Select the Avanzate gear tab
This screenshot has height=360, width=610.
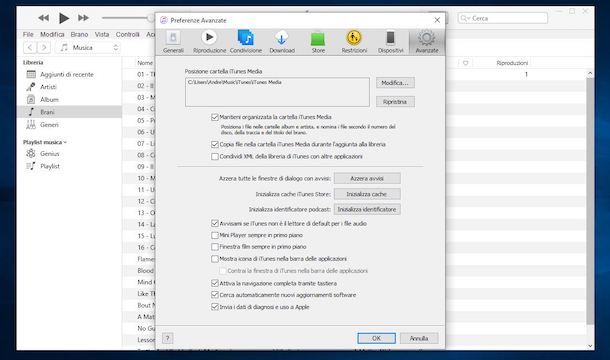426,42
